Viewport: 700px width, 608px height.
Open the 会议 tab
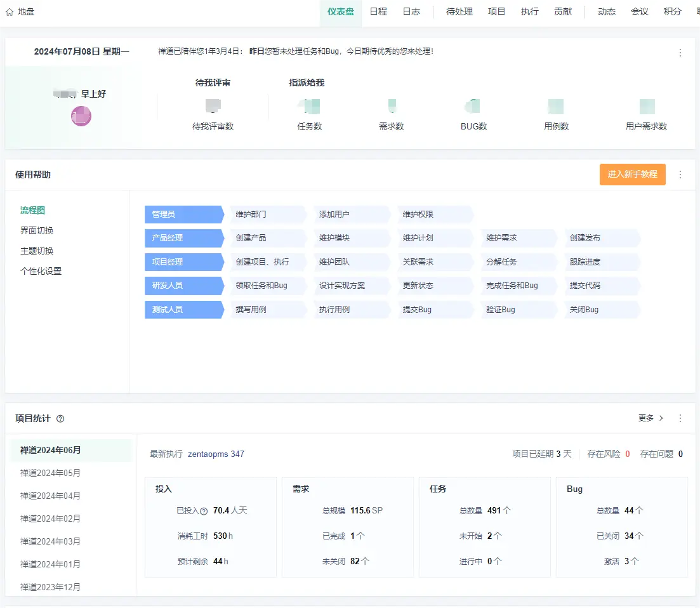pos(639,12)
